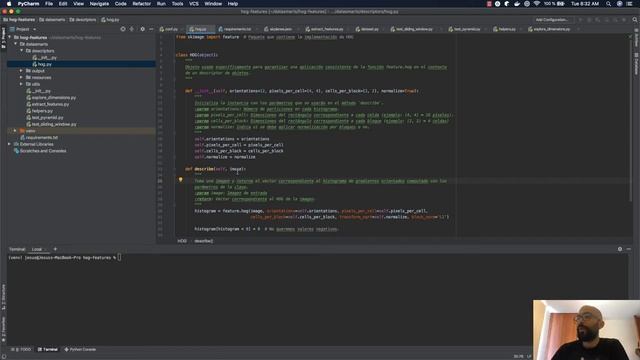Click descriptors breadcrumb in navigation bar
This screenshot has width=640, height=360.
83,20
